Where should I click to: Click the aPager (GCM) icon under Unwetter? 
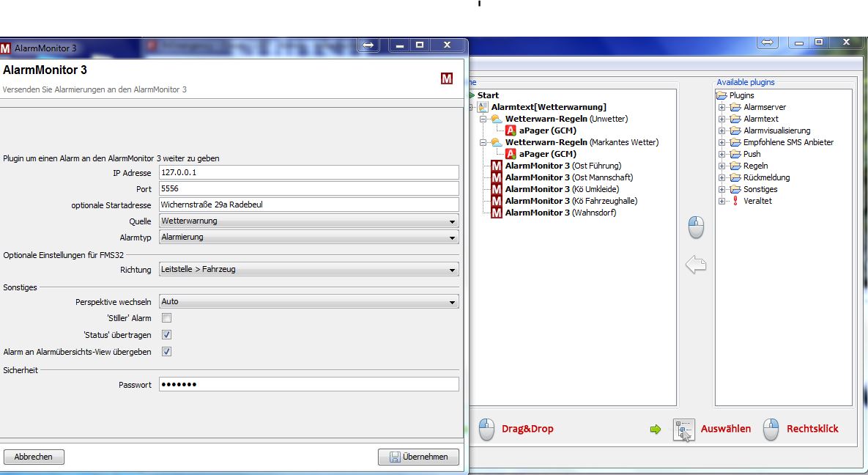click(511, 130)
